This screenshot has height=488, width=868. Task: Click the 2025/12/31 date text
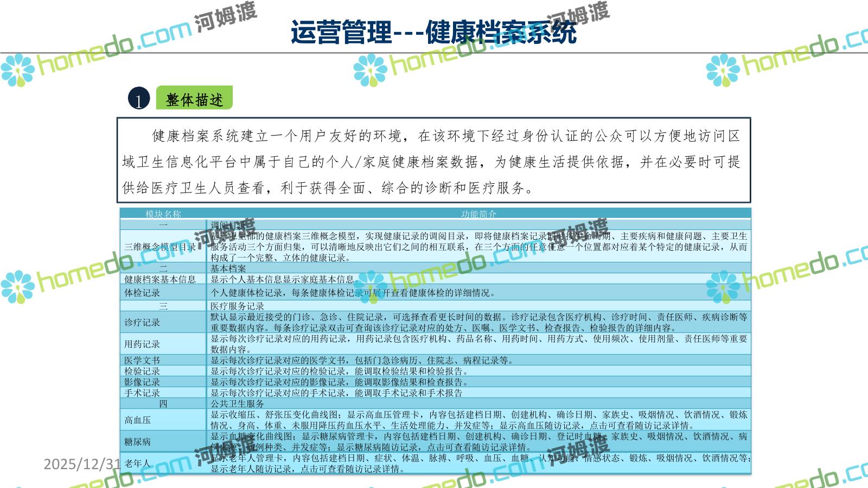(x=81, y=464)
